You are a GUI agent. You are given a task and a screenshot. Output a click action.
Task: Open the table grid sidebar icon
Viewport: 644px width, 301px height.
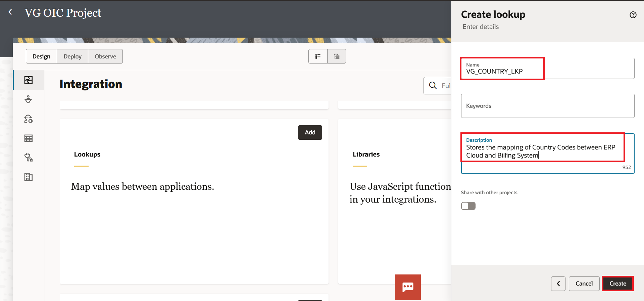click(29, 138)
